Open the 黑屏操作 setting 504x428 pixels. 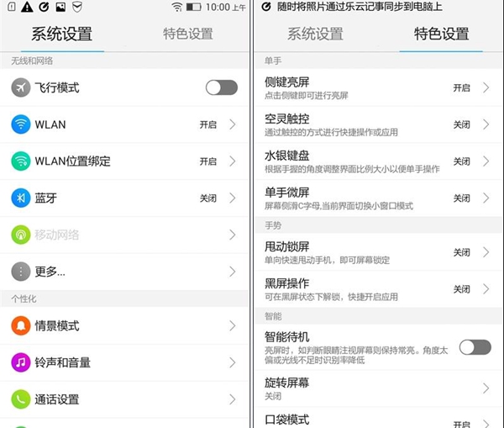353,289
